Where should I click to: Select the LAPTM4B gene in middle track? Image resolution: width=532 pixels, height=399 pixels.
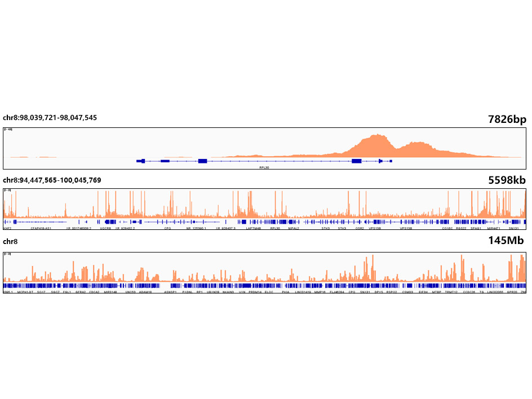(254, 229)
